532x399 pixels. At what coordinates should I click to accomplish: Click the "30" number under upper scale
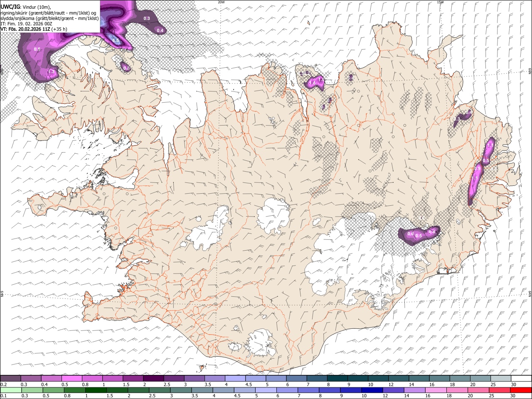click(x=513, y=384)
